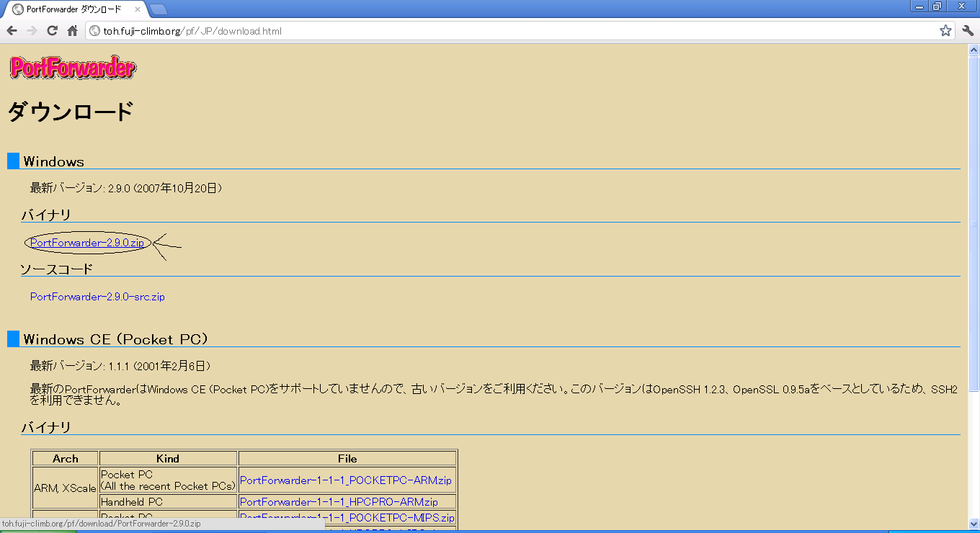Click the scrollbar up arrow
This screenshot has width=980, height=533.
pyautogui.click(x=974, y=50)
